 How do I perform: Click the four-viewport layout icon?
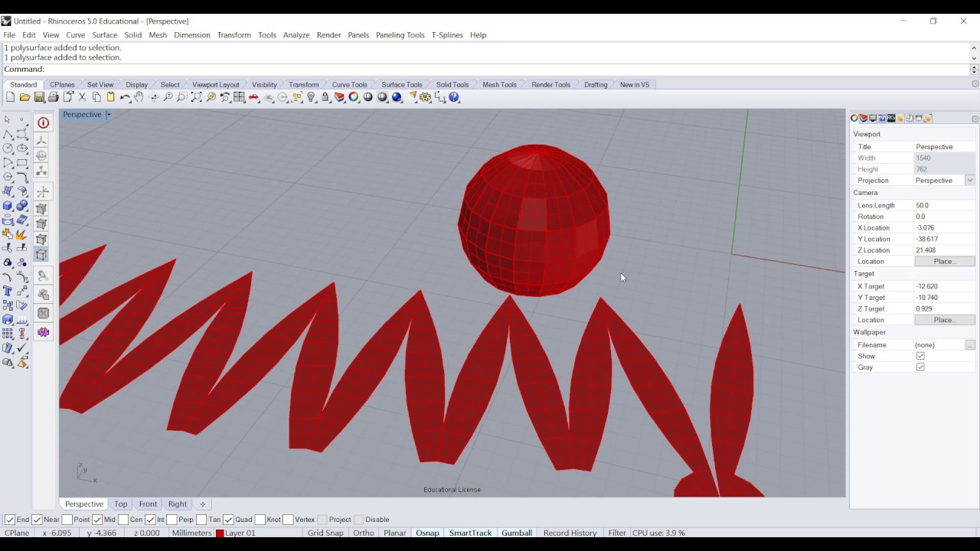pos(239,97)
